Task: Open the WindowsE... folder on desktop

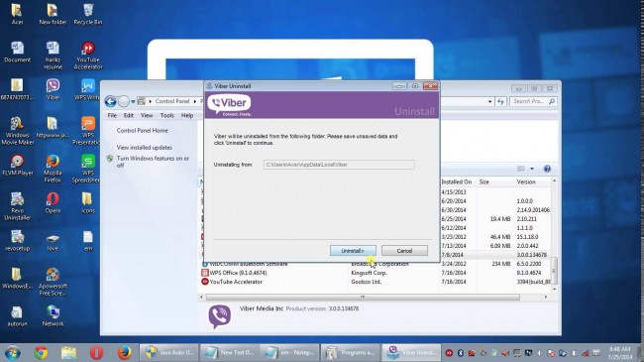Action: [x=17, y=278]
